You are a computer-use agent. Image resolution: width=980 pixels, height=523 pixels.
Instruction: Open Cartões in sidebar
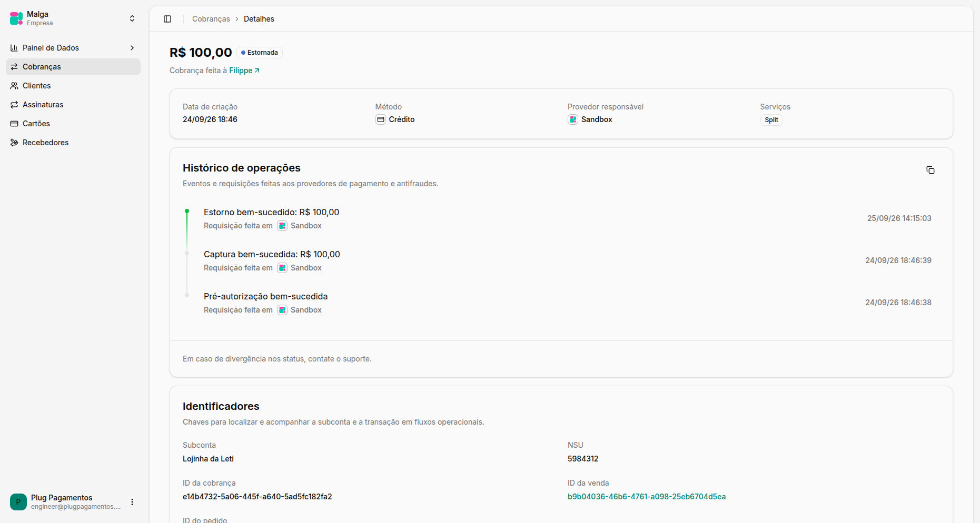tap(73, 124)
